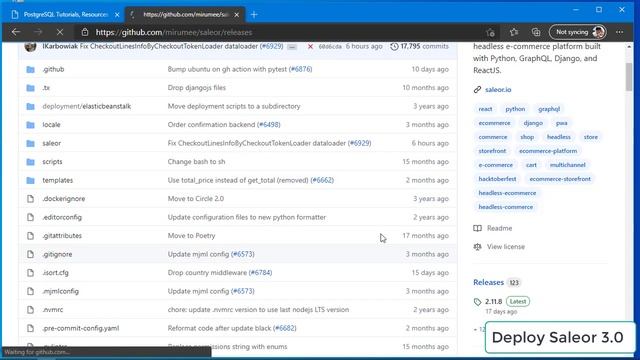The width and height of the screenshot is (640, 360).
Task: Open the browser settings and more menu
Action: [620, 32]
